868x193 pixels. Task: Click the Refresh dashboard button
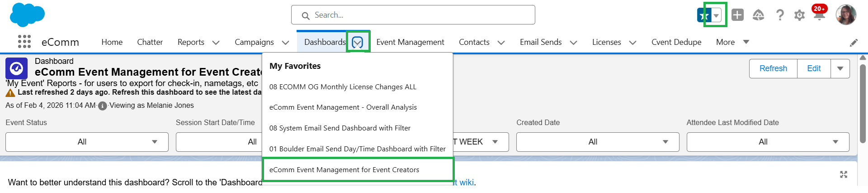[773, 68]
